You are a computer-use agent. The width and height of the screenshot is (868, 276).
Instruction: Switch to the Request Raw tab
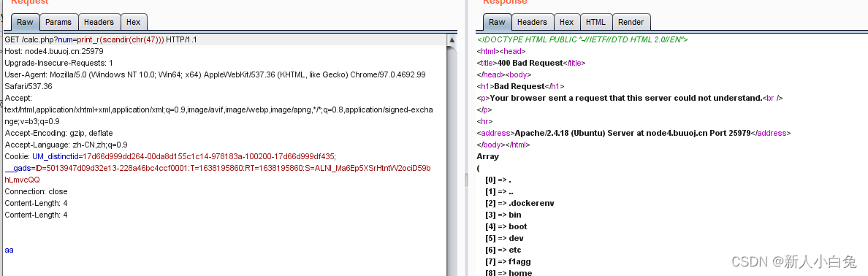point(25,22)
